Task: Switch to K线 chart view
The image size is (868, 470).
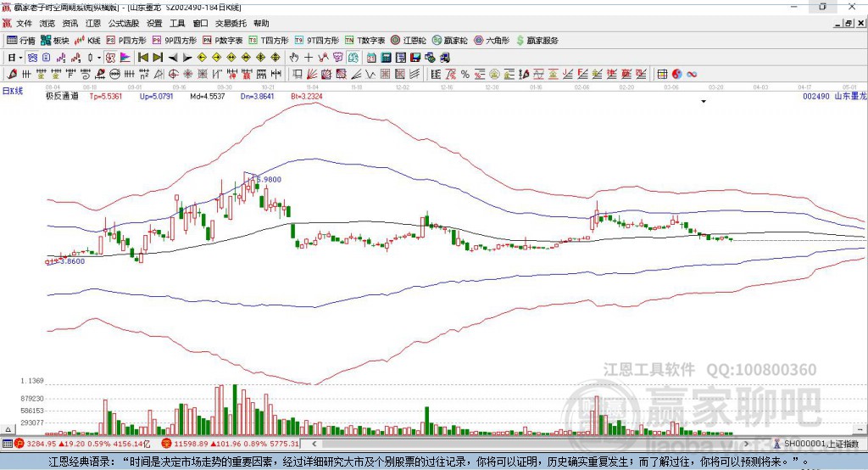Action: click(x=87, y=41)
